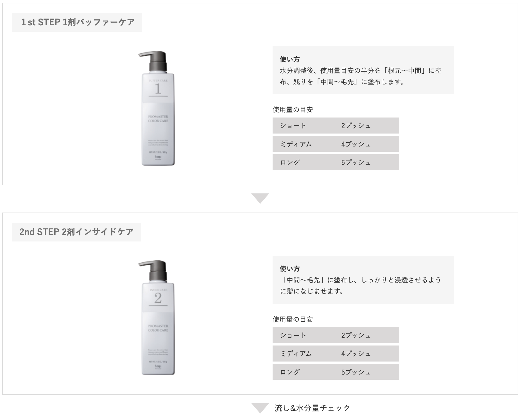This screenshot has width=521, height=420.
Task: Select ミディアム 4プッシュ row in first step
Action: (336, 144)
